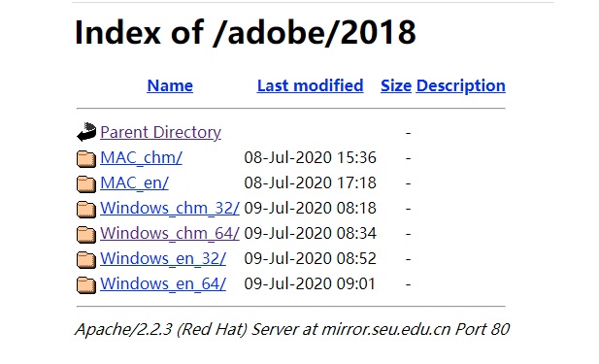Open the MAC_en/ directory link
599x364 pixels.
tap(134, 182)
